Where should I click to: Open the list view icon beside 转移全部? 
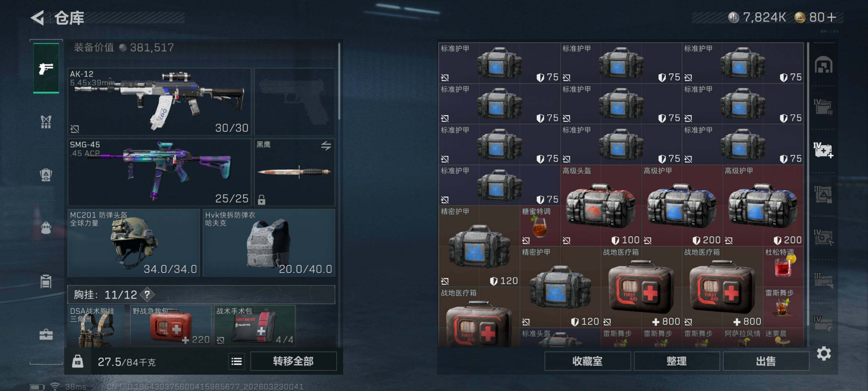(237, 362)
